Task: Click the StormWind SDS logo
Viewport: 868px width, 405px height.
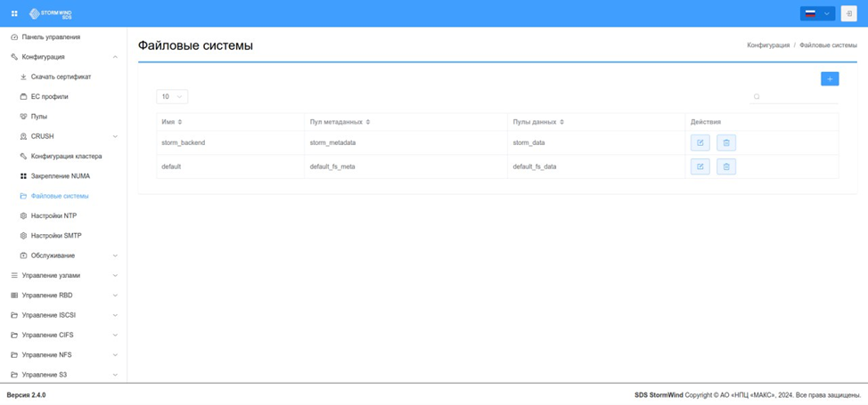Action: pyautogui.click(x=51, y=13)
